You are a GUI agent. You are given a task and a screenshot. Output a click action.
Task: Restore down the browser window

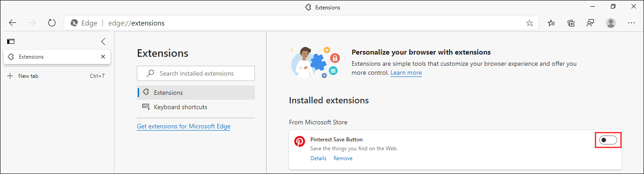(613, 6)
